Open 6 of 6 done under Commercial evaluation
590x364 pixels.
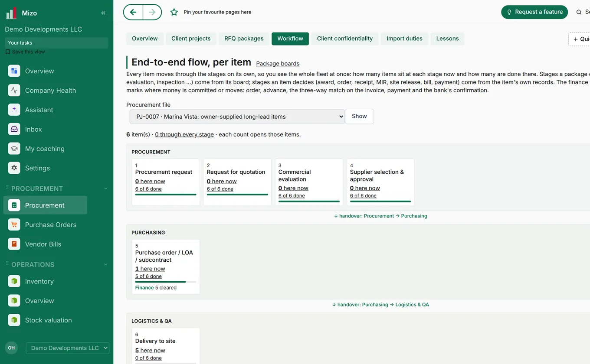coord(292,196)
